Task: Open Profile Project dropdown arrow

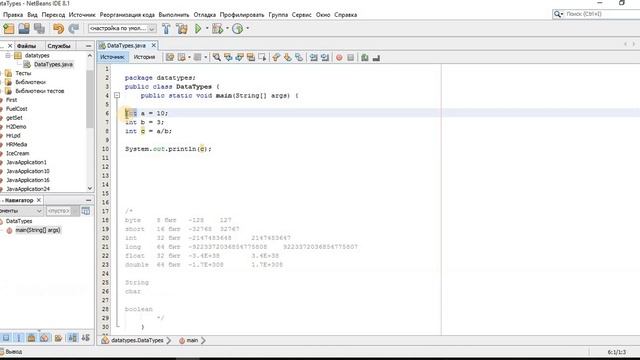Action: (x=247, y=29)
